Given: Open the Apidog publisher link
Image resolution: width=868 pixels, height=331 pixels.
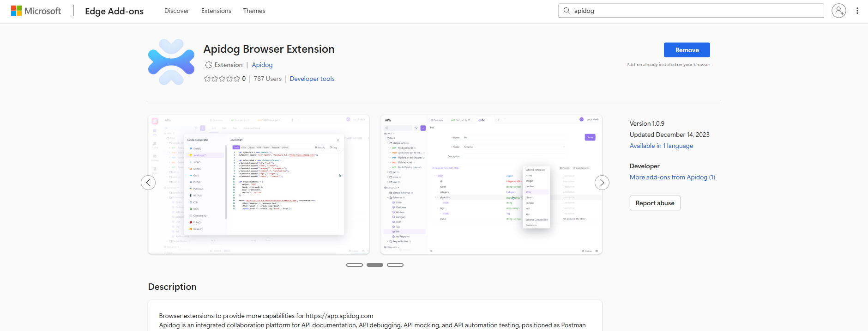Looking at the screenshot, I should pos(262,65).
